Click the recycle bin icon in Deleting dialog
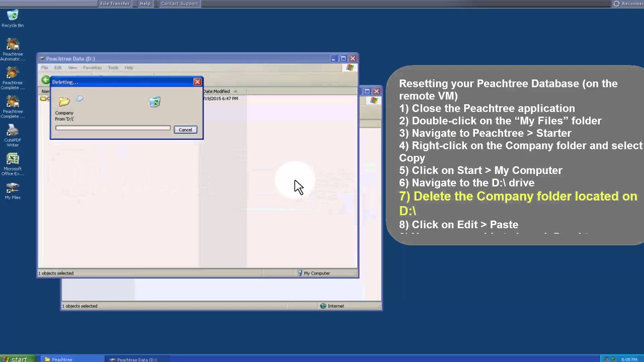 click(x=155, y=102)
